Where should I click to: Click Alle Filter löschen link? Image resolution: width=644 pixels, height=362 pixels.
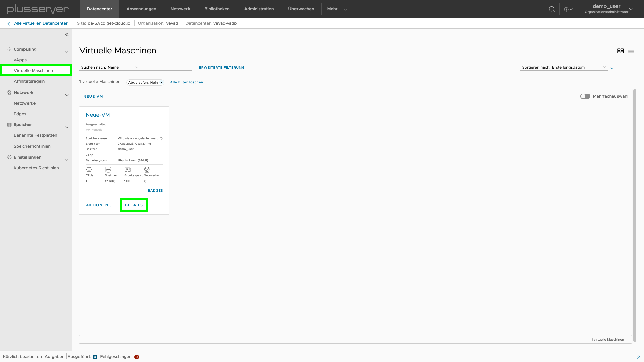click(186, 82)
